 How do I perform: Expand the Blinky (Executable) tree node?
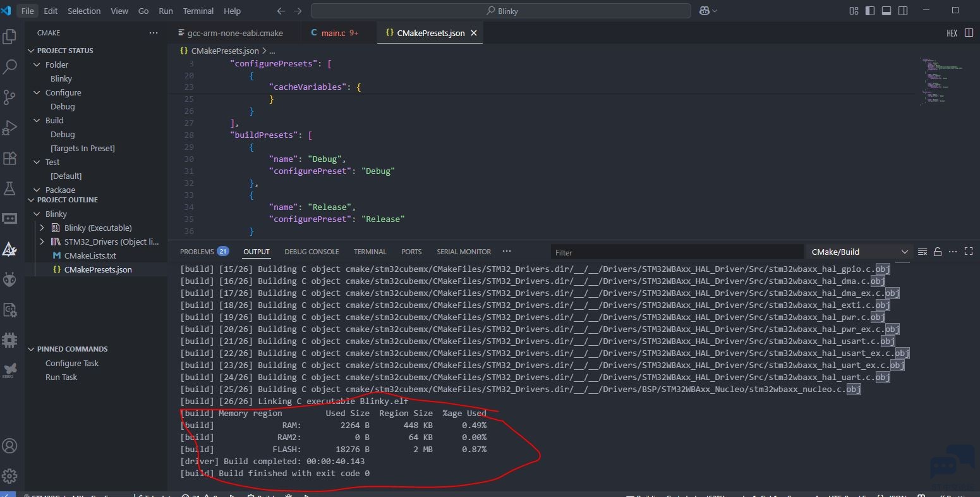[x=42, y=228]
